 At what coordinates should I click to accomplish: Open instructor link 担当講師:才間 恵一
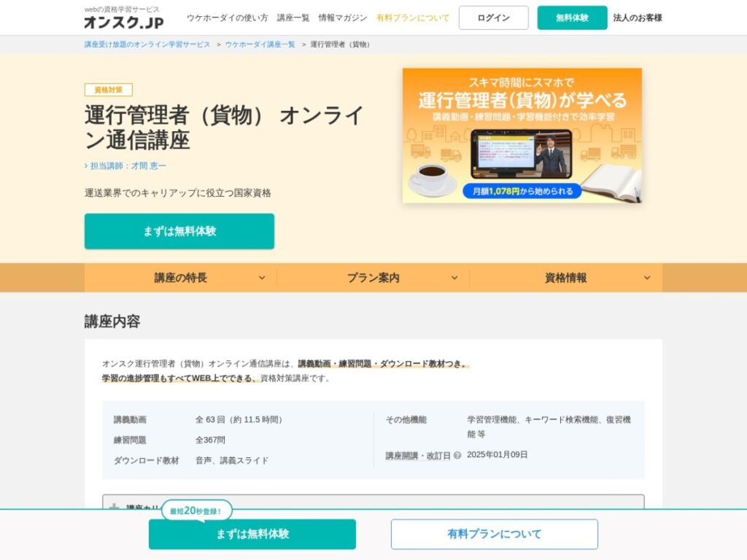coord(125,166)
